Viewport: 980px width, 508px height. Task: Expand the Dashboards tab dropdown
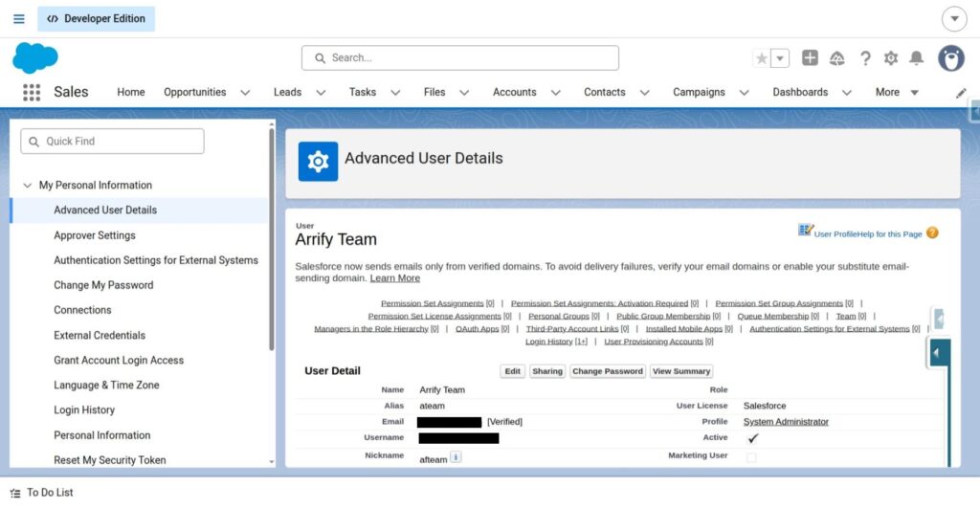[846, 93]
